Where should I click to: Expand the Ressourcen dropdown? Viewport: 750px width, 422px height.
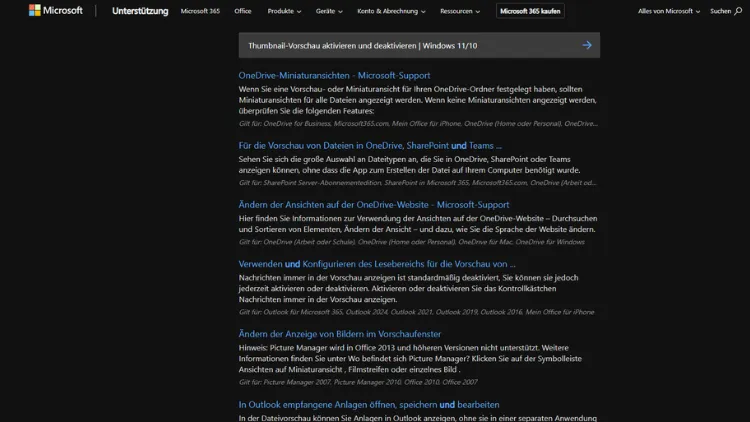(460, 11)
